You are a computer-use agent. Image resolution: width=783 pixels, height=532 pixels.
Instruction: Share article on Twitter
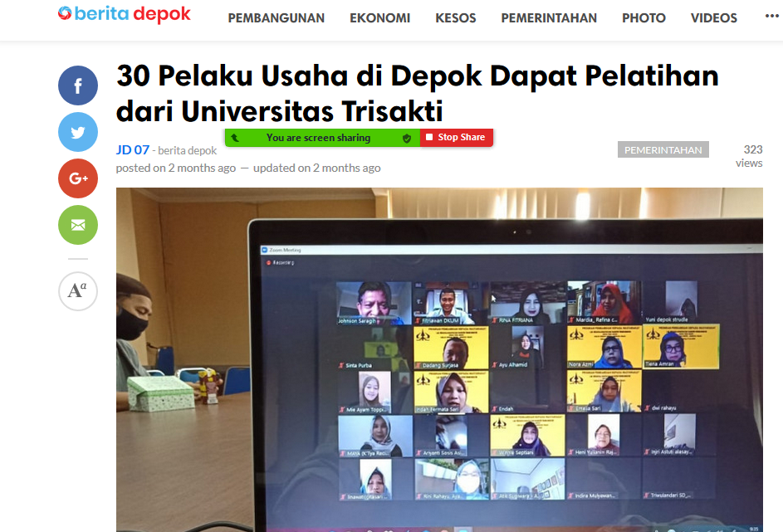(78, 132)
